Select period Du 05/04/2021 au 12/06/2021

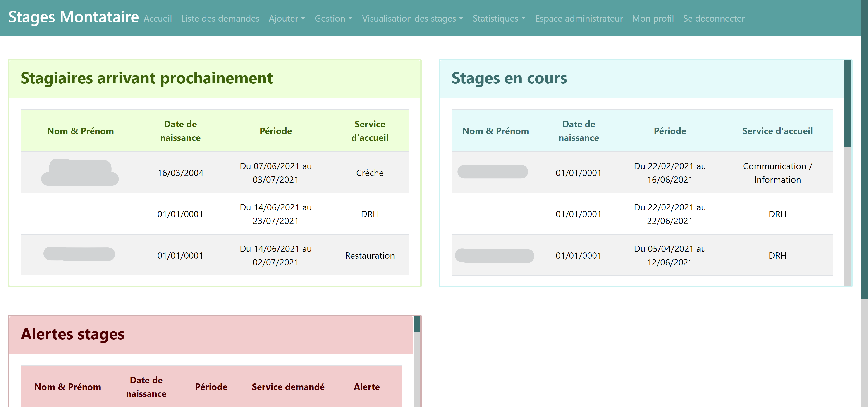tap(670, 255)
